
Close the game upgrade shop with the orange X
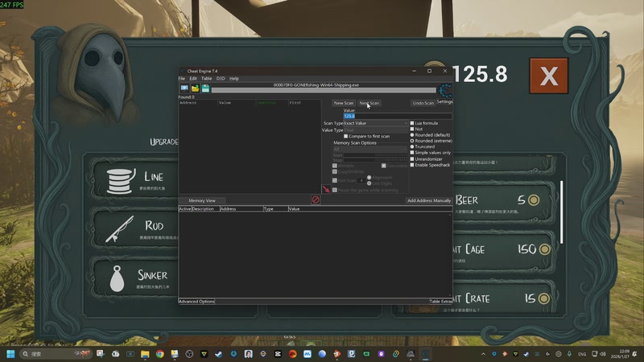coord(549,76)
